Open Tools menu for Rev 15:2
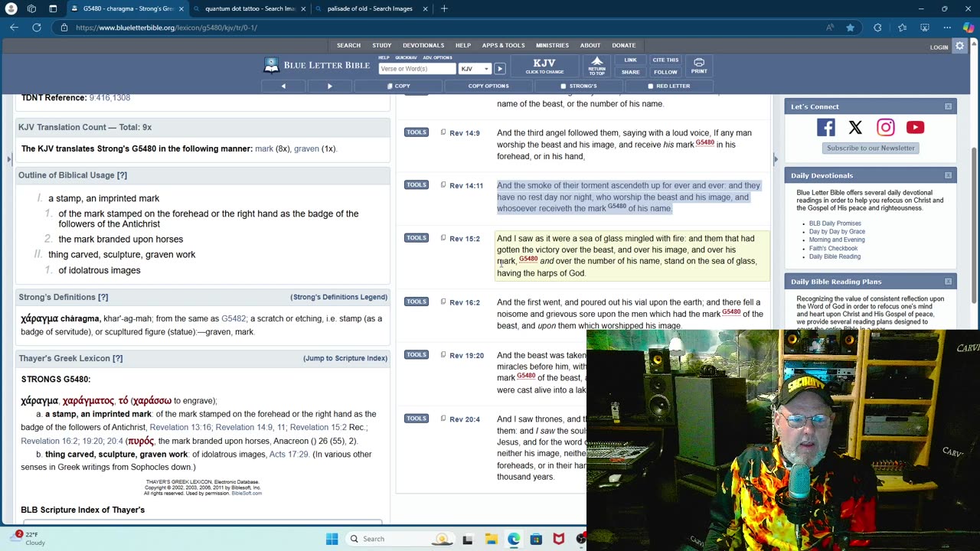This screenshot has width=980, height=551. point(416,238)
